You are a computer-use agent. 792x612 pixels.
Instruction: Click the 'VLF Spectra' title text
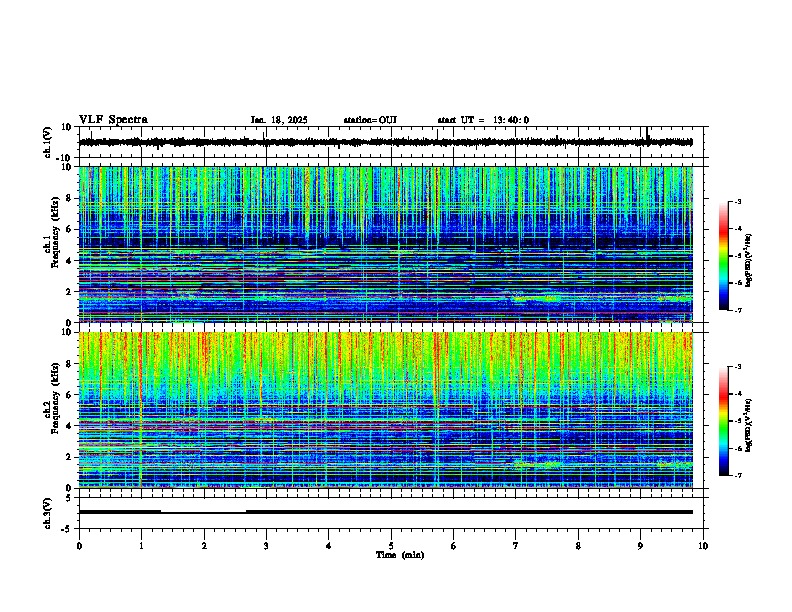tap(113, 120)
